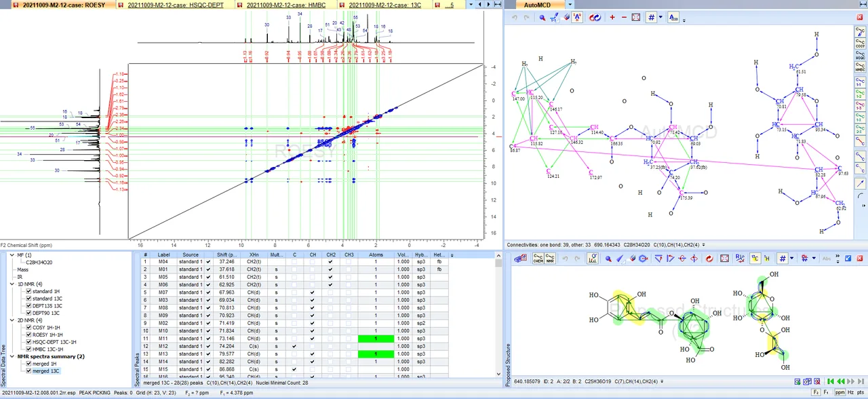Click the red rotate icon in structure toolbar
Image resolution: width=868 pixels, height=399 pixels.
click(x=709, y=259)
